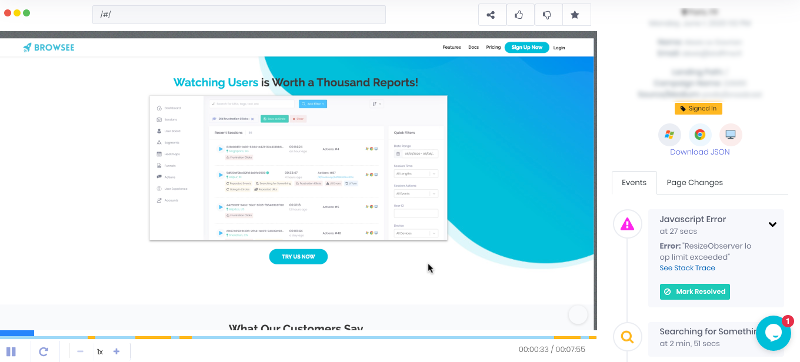The width and height of the screenshot is (800, 362).
Task: Click the Mark Resolved button
Action: pyautogui.click(x=695, y=292)
